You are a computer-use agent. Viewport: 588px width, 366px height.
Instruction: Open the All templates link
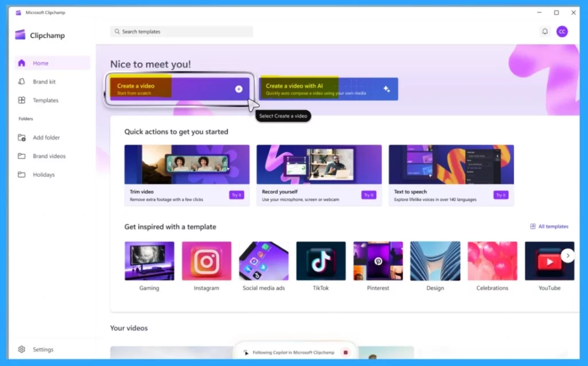549,226
